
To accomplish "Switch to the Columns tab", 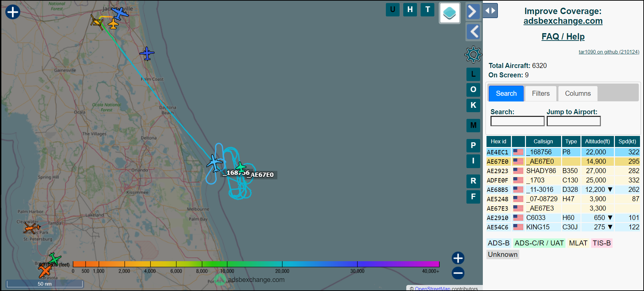I will pos(578,93).
